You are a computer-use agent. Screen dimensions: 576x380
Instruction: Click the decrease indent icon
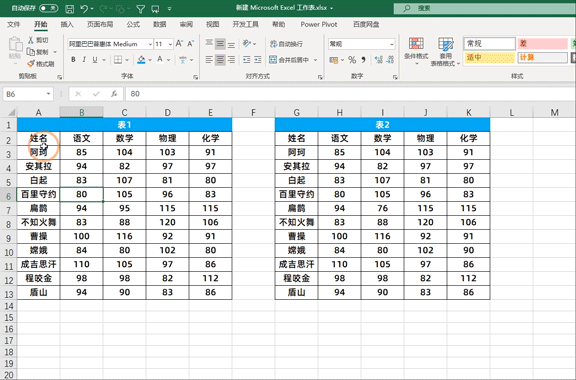(247, 60)
